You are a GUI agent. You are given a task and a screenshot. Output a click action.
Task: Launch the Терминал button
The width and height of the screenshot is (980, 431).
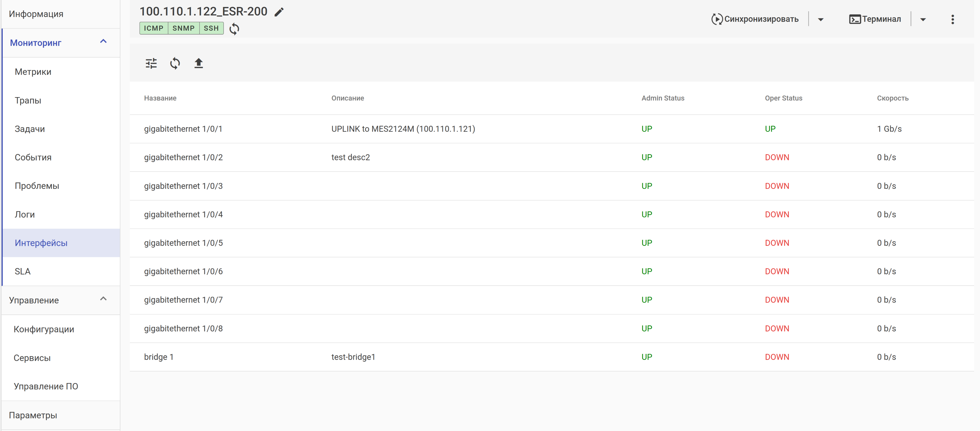coord(875,19)
